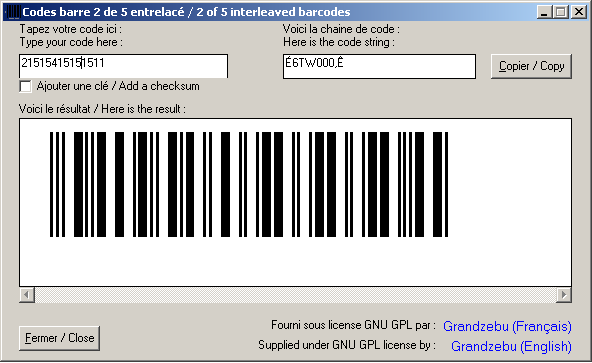Click the generated barcode image
Screen dimensions: 592x363
click(249, 184)
